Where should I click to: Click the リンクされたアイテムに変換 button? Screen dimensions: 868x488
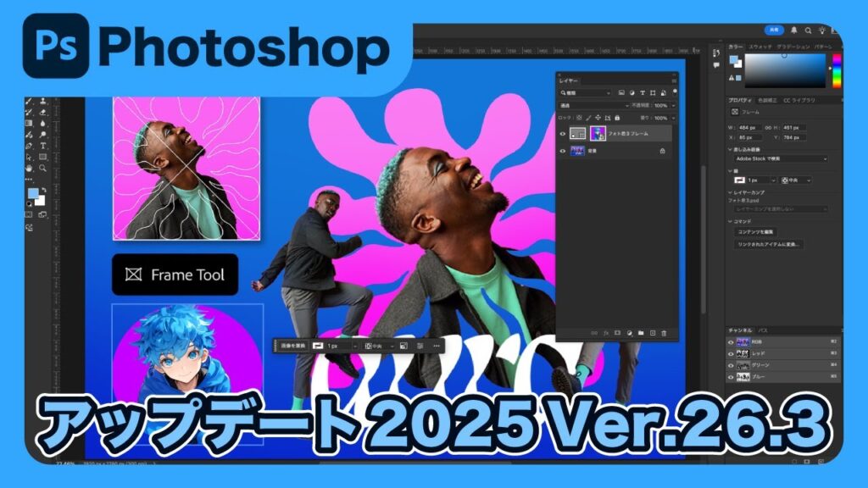point(768,245)
